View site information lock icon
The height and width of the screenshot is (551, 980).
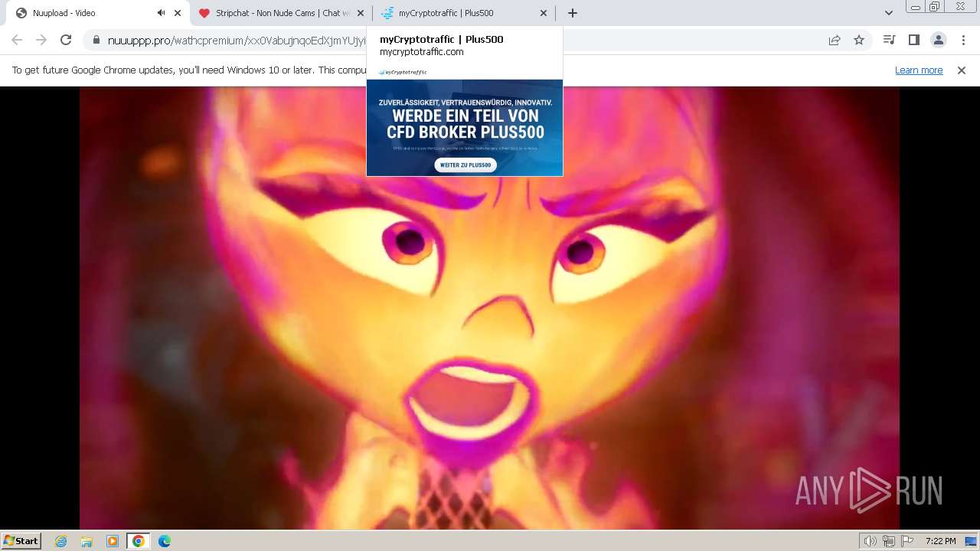pos(96,40)
